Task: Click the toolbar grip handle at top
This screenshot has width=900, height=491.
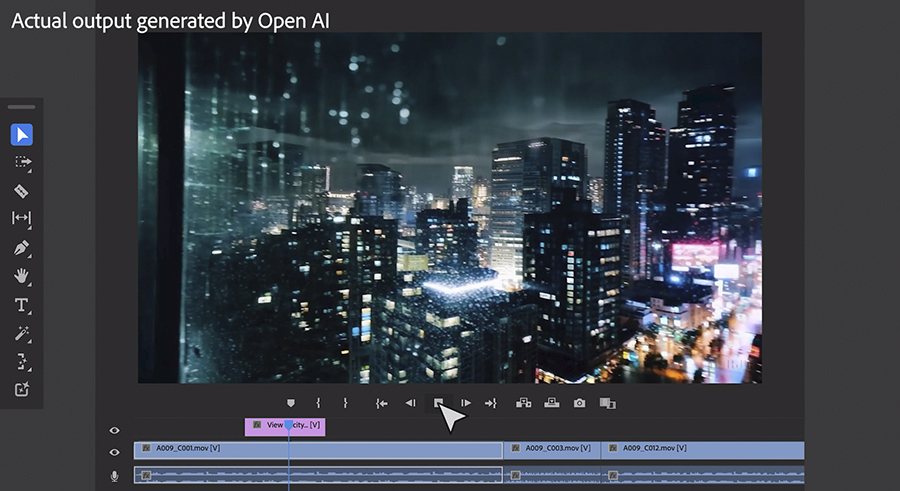Action: 22,107
